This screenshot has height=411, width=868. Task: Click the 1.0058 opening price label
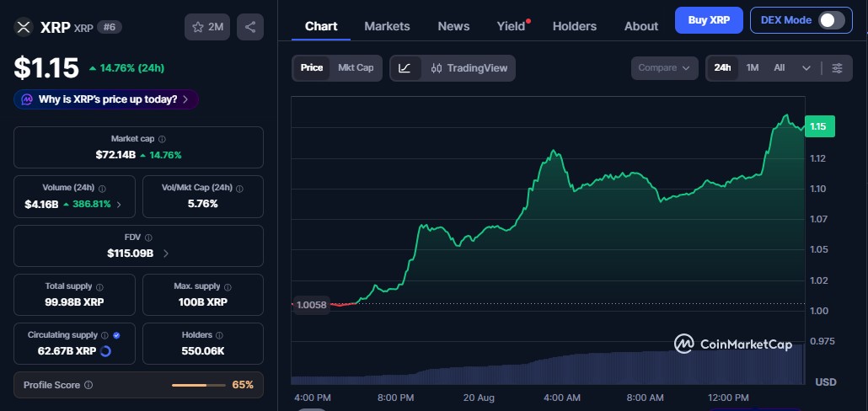[312, 304]
